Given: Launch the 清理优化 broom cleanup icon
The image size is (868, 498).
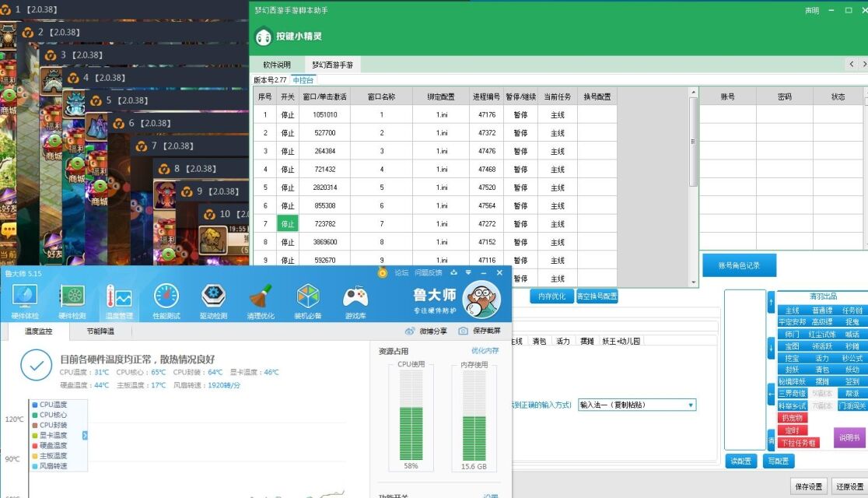Looking at the screenshot, I should pos(261,302).
